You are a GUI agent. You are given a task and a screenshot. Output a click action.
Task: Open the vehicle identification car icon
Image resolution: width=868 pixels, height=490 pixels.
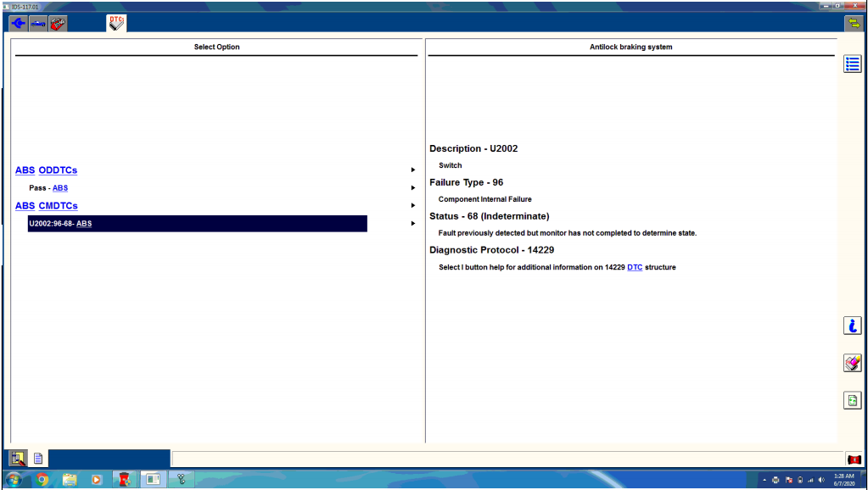point(38,24)
